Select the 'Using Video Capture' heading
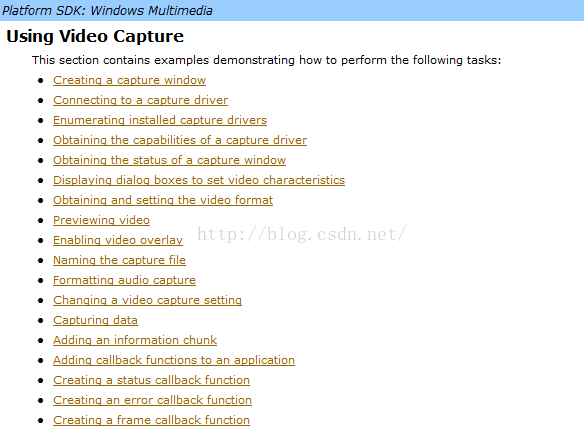 95,37
